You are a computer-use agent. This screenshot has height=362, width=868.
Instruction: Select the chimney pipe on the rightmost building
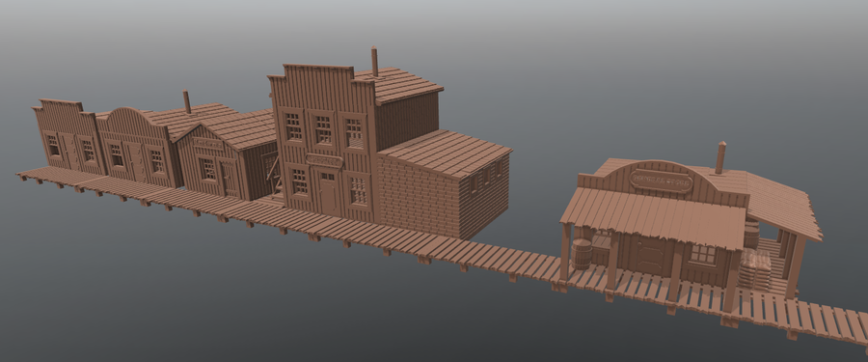(x=720, y=157)
